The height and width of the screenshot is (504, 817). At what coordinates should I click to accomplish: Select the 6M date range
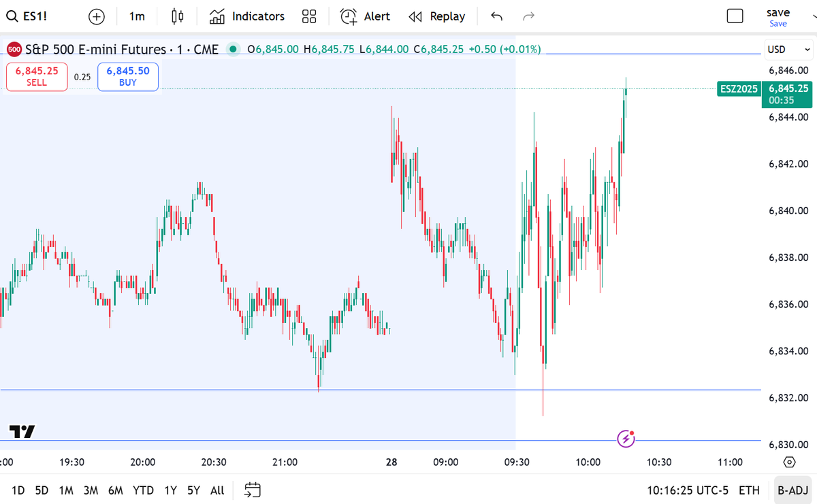pos(116,490)
